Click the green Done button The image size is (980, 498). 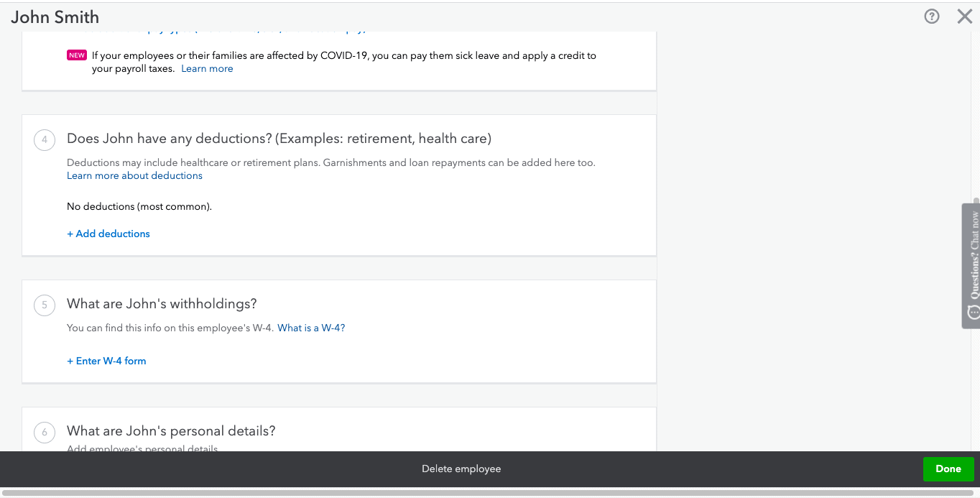coord(948,469)
